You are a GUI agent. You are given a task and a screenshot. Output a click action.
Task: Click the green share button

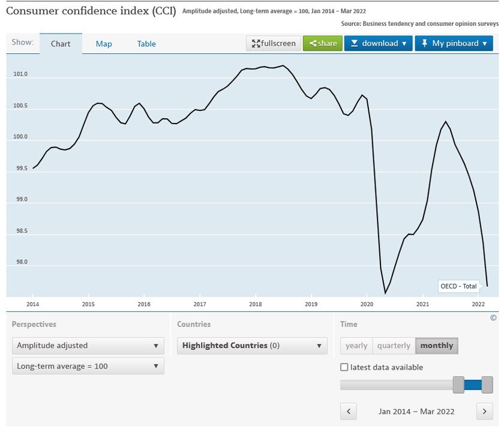click(x=323, y=43)
